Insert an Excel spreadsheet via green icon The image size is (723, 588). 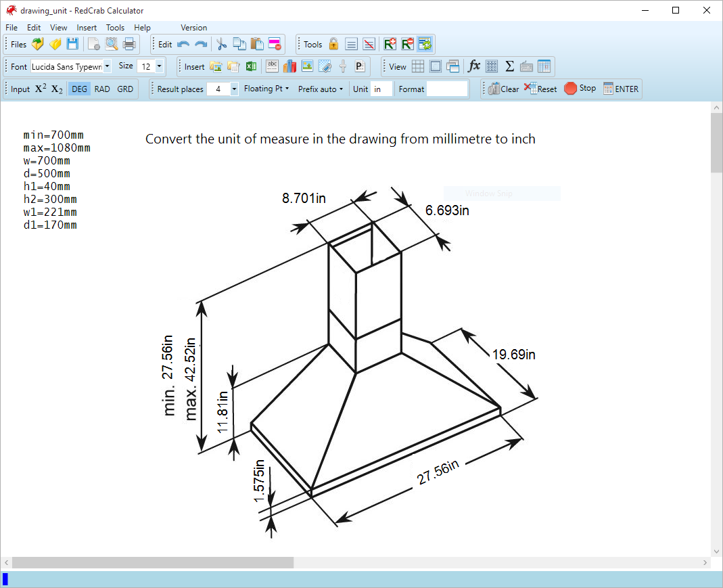[251, 66]
